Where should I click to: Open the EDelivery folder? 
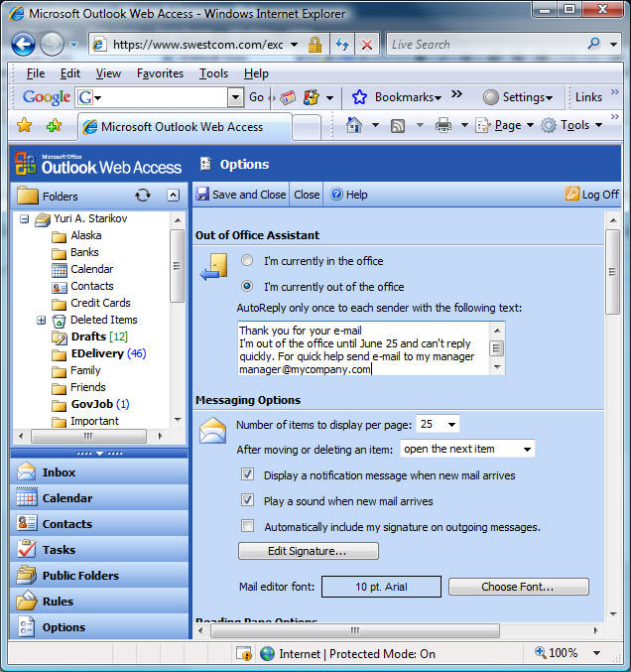tap(97, 353)
